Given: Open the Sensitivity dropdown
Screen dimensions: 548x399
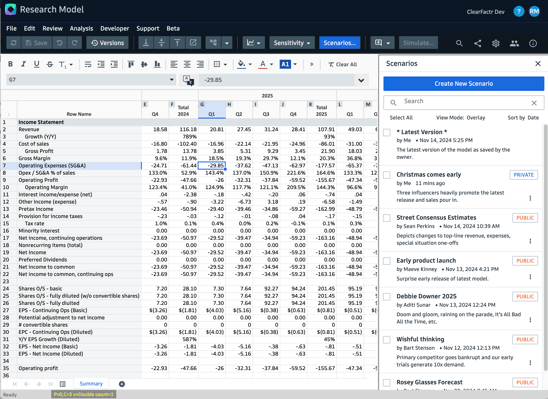Looking at the screenshot, I should pyautogui.click(x=292, y=43).
